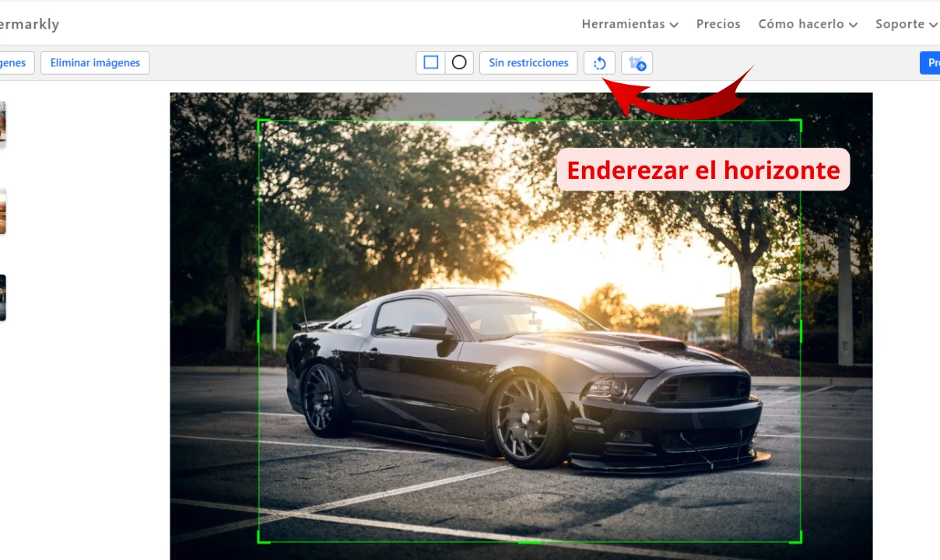
Task: Click the top-left green crop corner handle
Action: 259,121
